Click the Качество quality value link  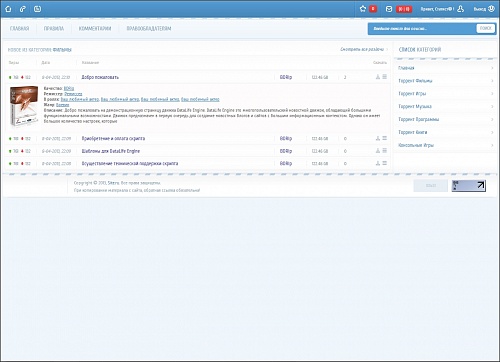coord(69,88)
